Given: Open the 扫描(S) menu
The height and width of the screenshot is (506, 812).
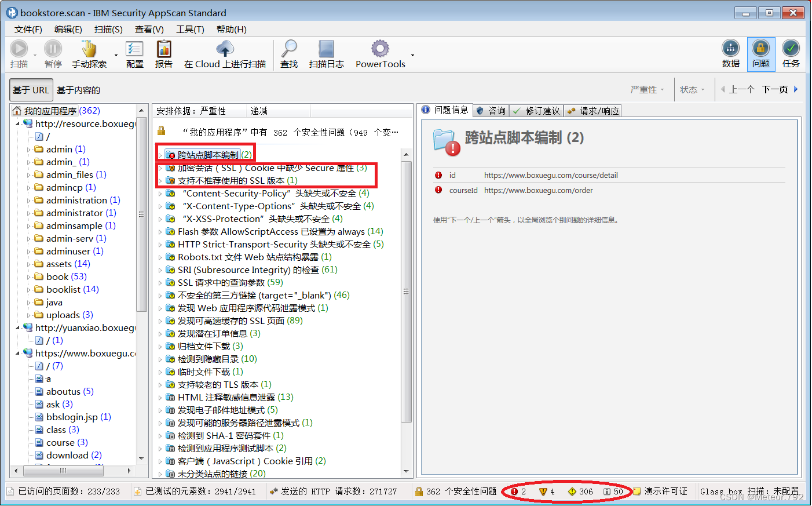Looking at the screenshot, I should point(108,29).
